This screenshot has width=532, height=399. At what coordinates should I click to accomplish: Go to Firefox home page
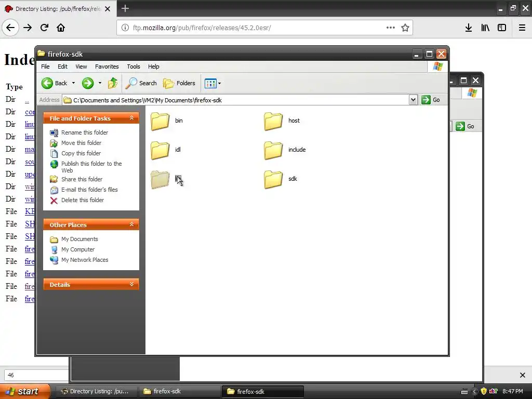click(61, 28)
